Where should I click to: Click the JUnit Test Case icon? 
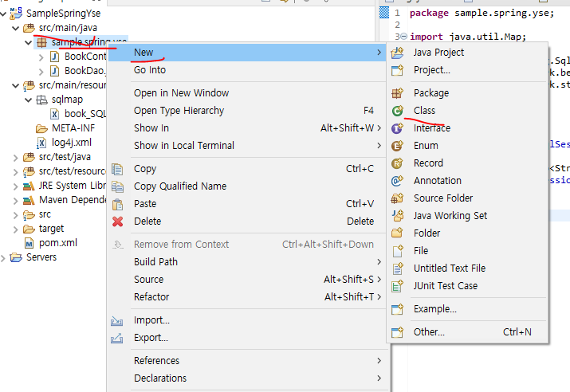click(x=397, y=286)
